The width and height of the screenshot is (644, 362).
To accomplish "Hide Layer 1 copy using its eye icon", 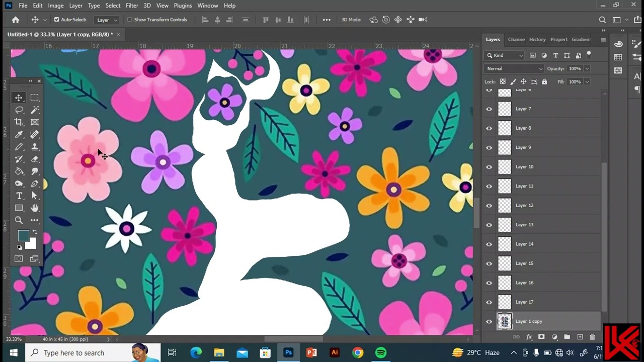I will click(x=489, y=322).
